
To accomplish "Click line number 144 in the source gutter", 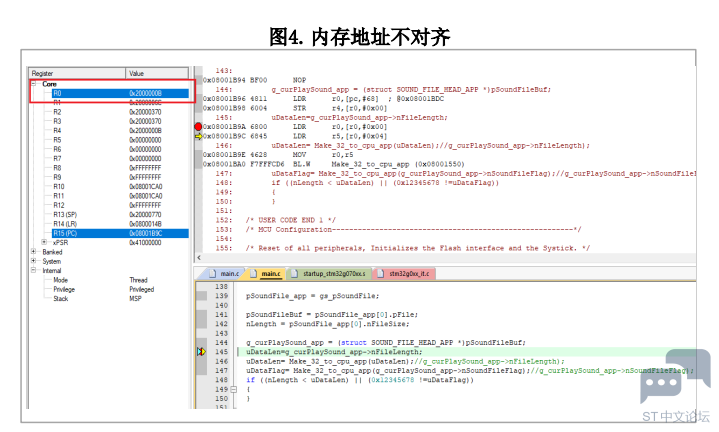I will (221, 343).
